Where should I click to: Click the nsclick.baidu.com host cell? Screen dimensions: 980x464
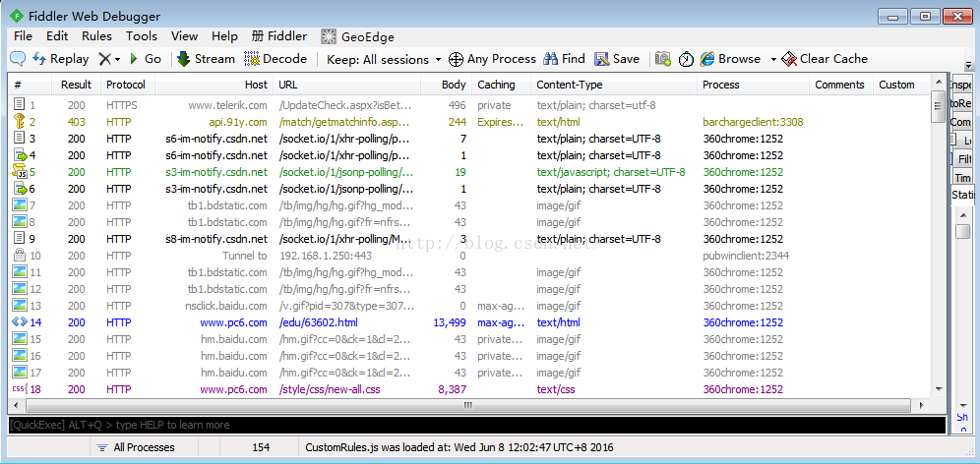[x=226, y=306]
